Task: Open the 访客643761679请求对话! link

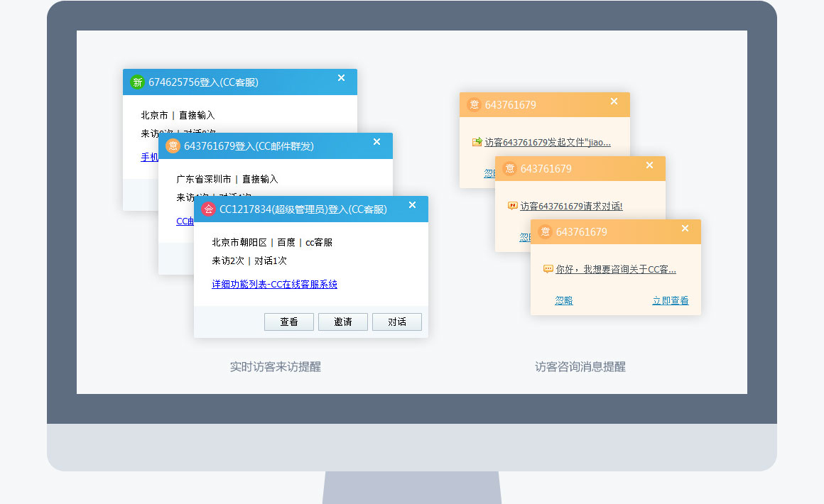Action: click(x=571, y=206)
